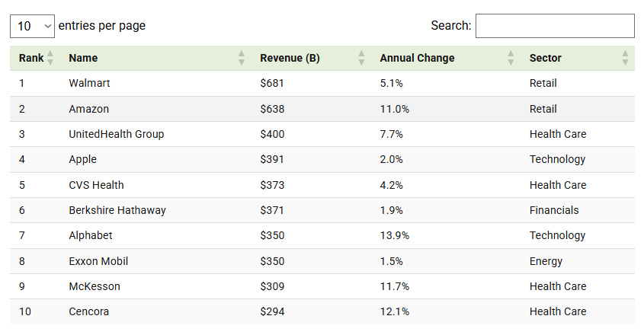Select the McKesson name cell

point(95,286)
